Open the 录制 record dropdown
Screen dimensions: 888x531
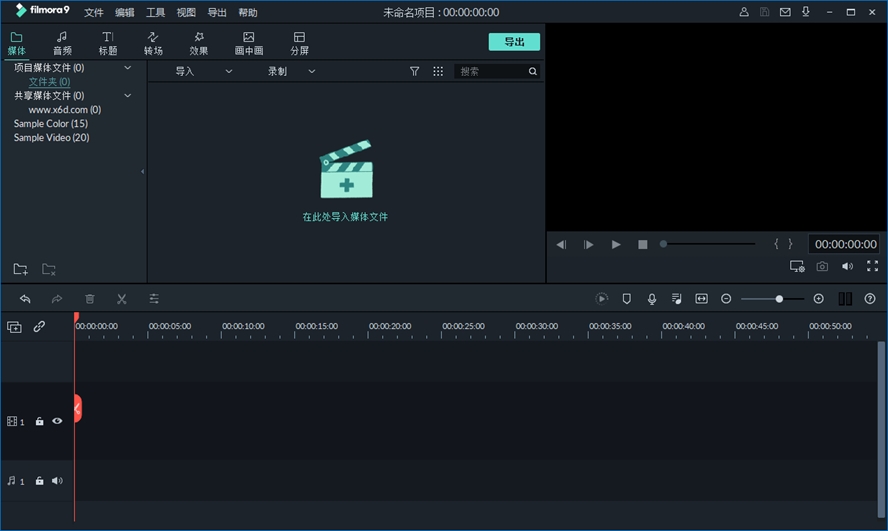[x=290, y=72]
